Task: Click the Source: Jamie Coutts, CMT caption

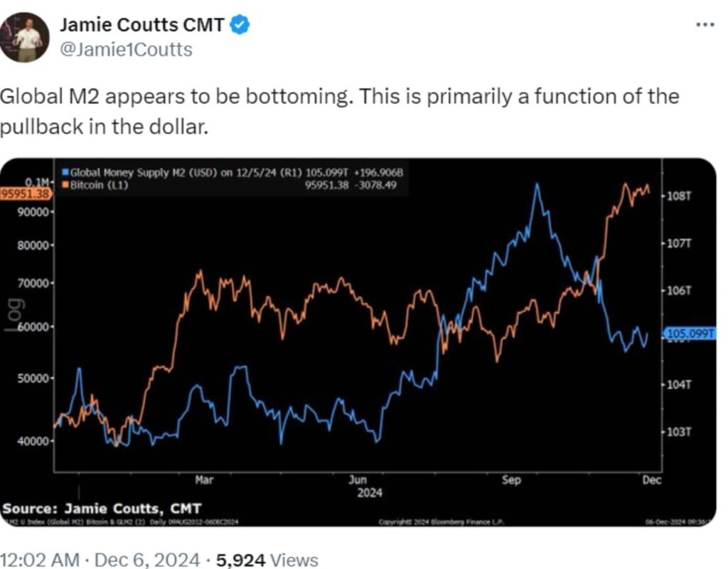Action: (102, 508)
